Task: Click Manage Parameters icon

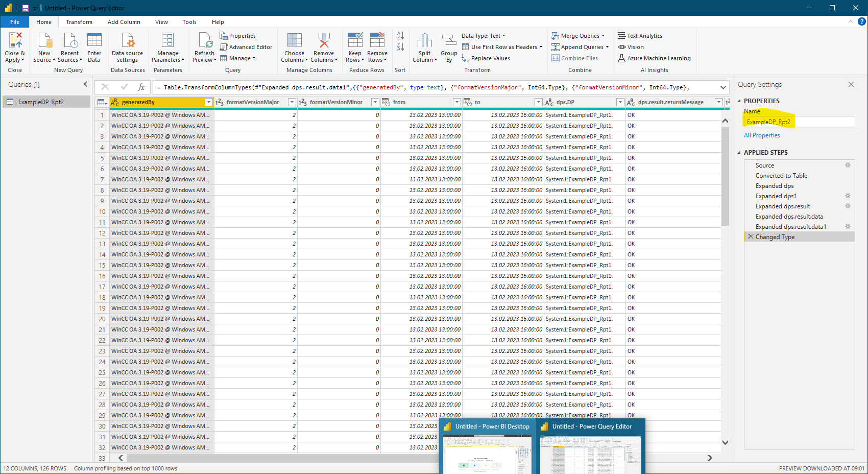Action: 167,40
